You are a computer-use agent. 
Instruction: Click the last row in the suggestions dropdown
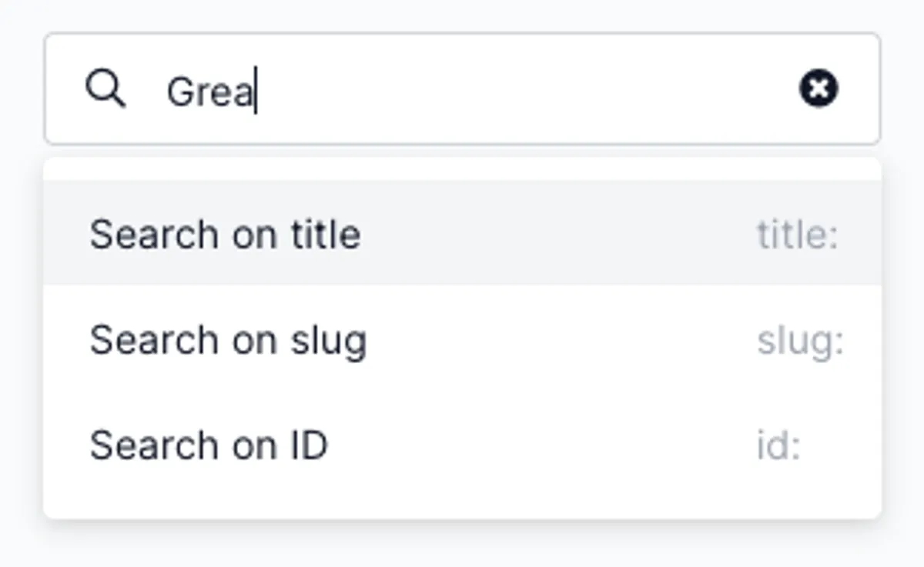[x=462, y=445]
